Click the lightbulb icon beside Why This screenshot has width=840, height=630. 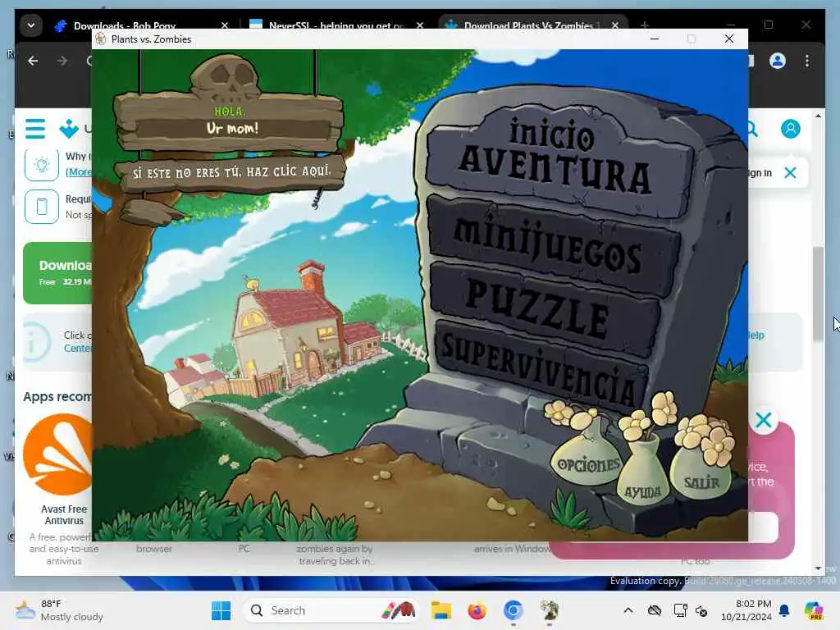(42, 164)
